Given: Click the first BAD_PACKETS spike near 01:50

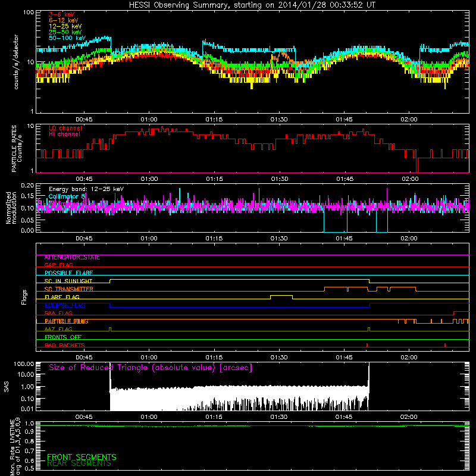Looking at the screenshot, I should point(367,345).
